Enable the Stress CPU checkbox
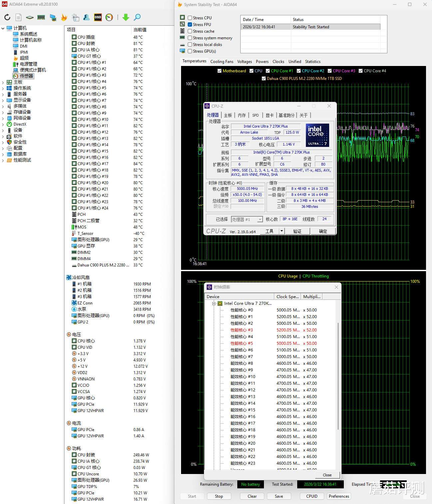The width and height of the screenshot is (432, 504). pos(190,18)
